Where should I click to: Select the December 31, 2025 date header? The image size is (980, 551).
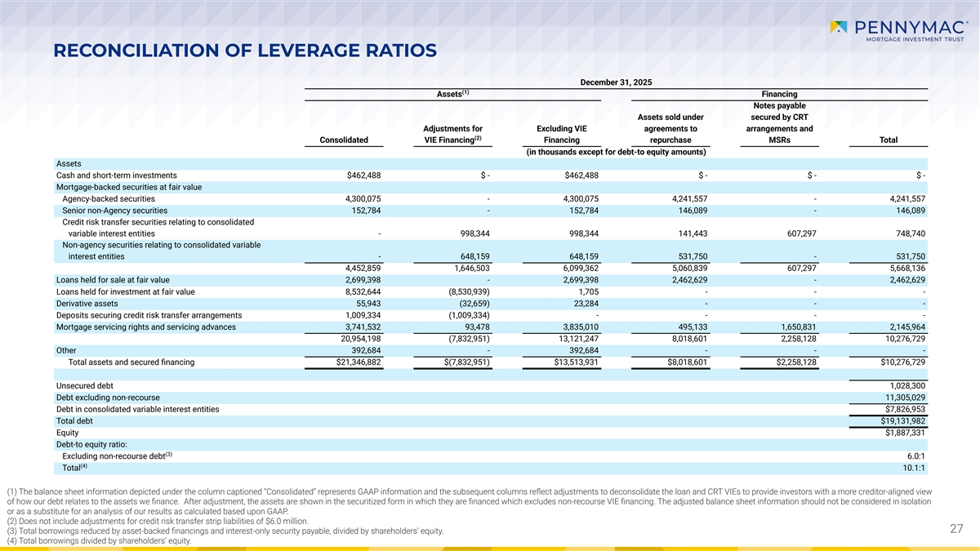(x=617, y=82)
